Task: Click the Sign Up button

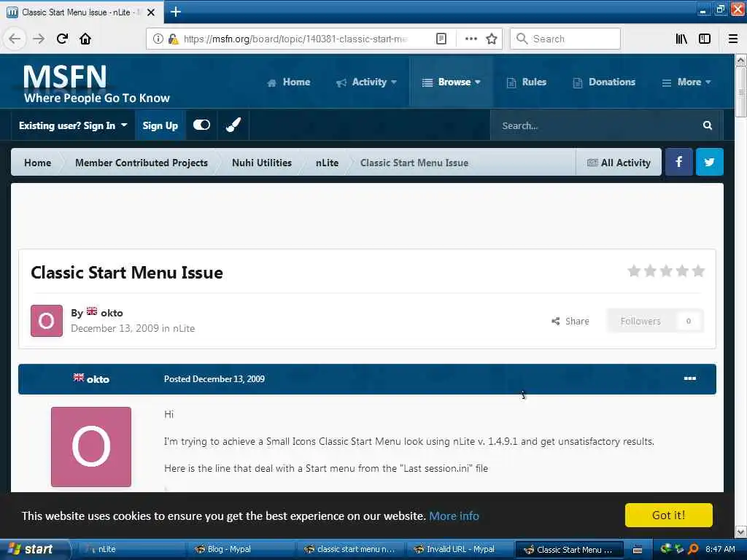Action: [160, 125]
